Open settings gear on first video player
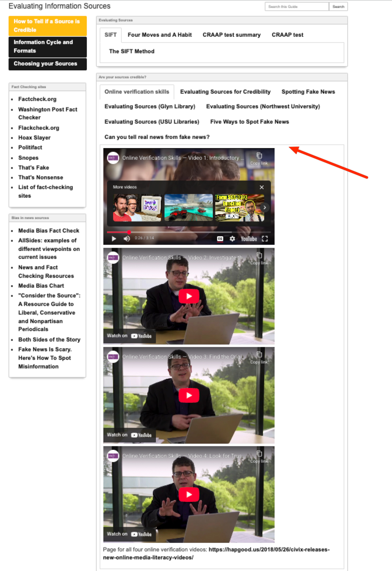This screenshot has width=392, height=571. pyautogui.click(x=232, y=239)
